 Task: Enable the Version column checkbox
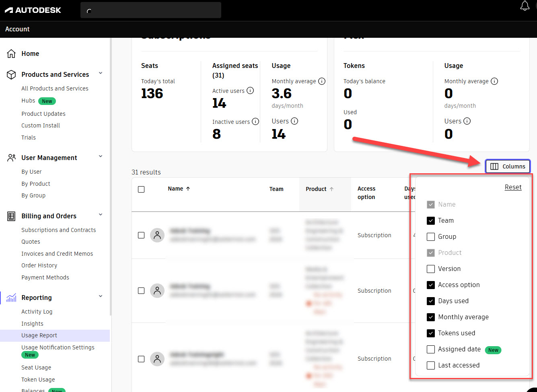(431, 269)
